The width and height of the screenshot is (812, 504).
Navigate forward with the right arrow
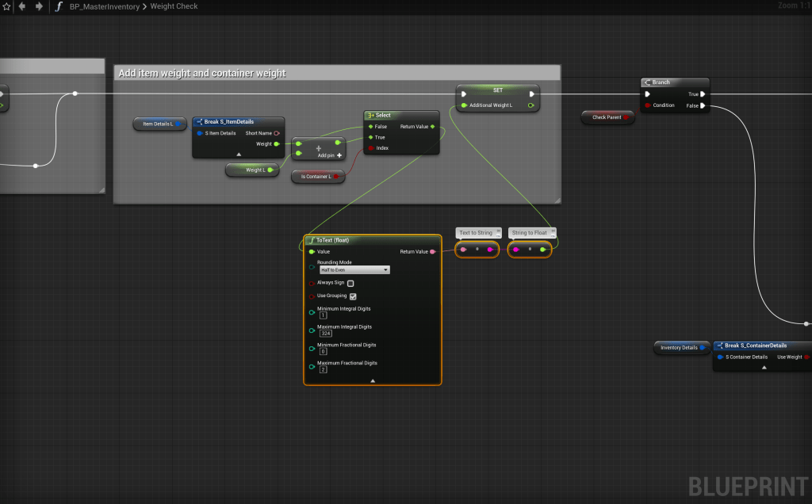38,6
